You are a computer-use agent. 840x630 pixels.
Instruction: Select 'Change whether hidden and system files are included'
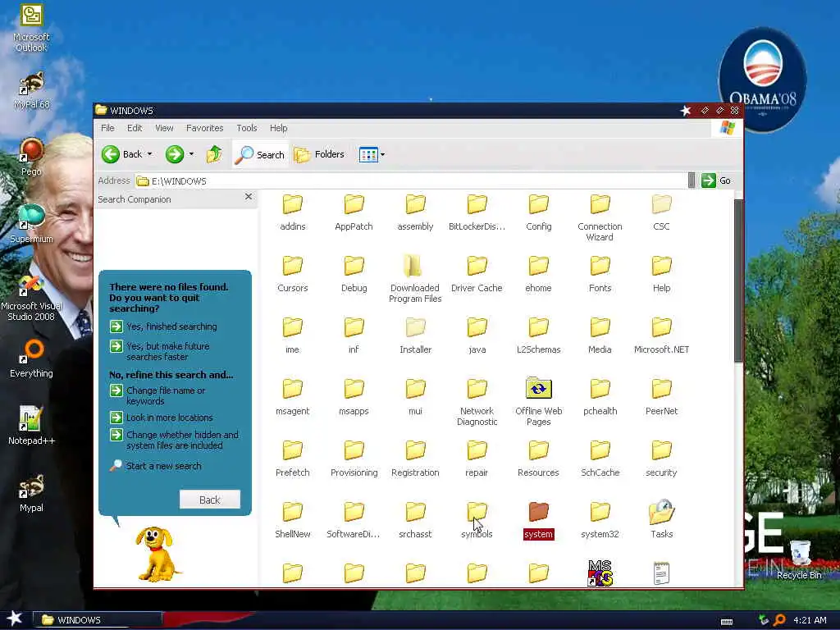click(x=175, y=440)
